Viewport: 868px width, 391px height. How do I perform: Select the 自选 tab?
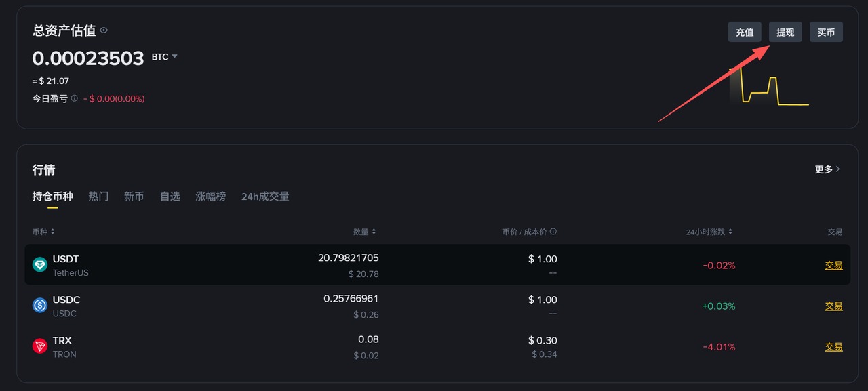click(x=170, y=196)
